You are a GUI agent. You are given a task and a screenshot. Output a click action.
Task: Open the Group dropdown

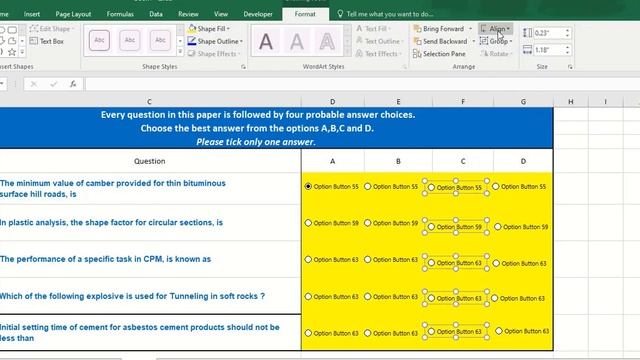pyautogui.click(x=496, y=41)
